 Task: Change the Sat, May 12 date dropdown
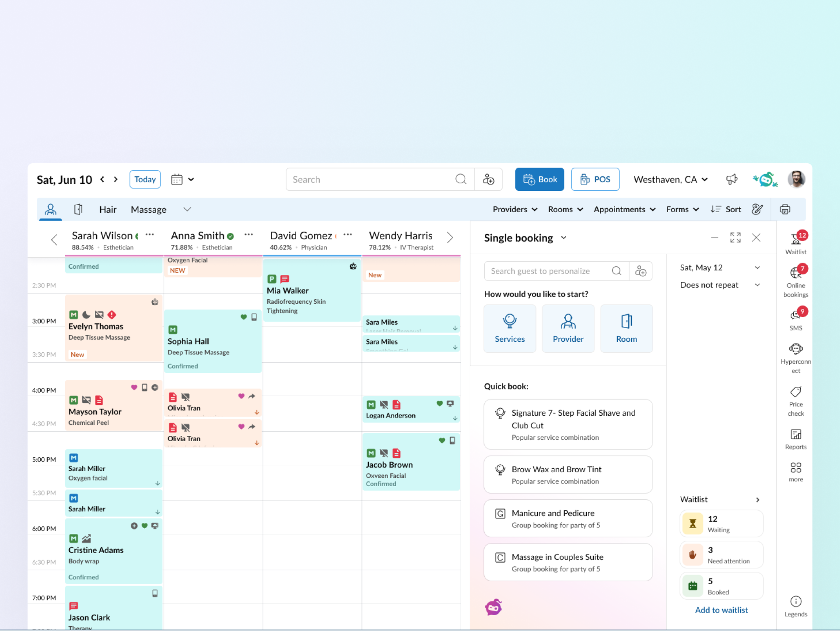(720, 267)
